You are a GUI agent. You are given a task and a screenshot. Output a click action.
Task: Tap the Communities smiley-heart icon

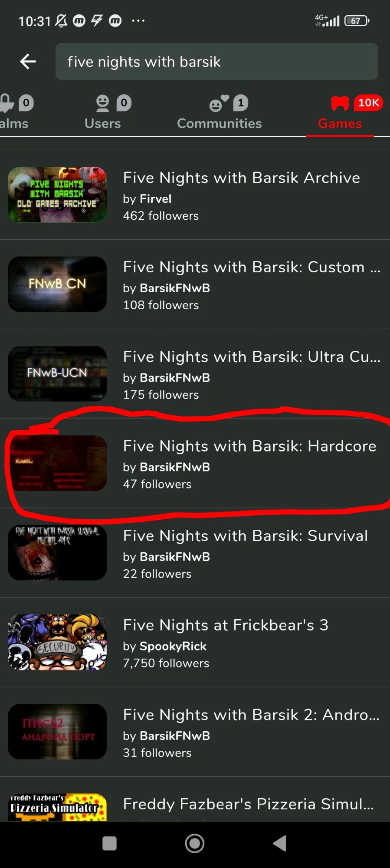click(x=219, y=103)
